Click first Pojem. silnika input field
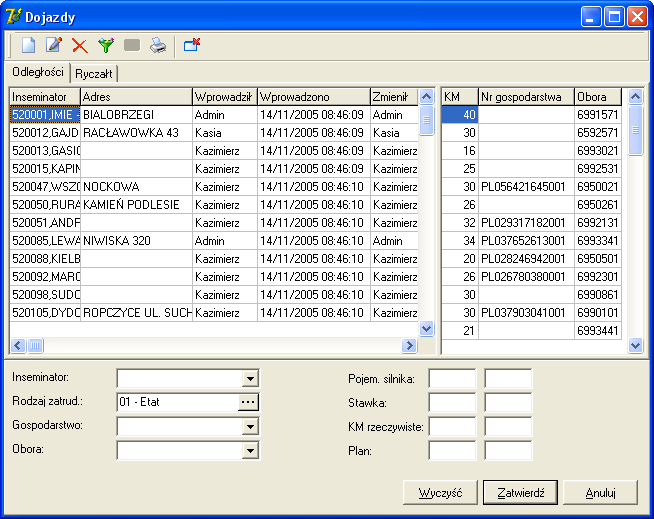This screenshot has height=519, width=654. (x=452, y=379)
